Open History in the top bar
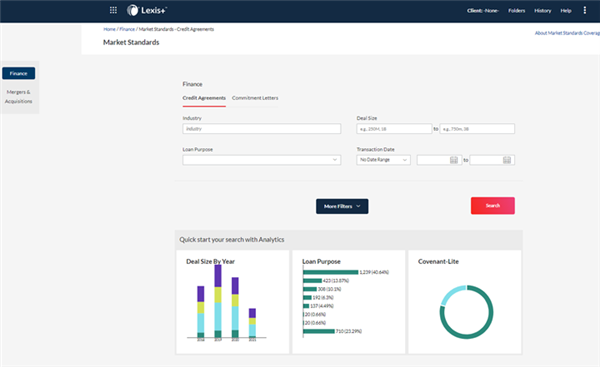 coord(543,11)
